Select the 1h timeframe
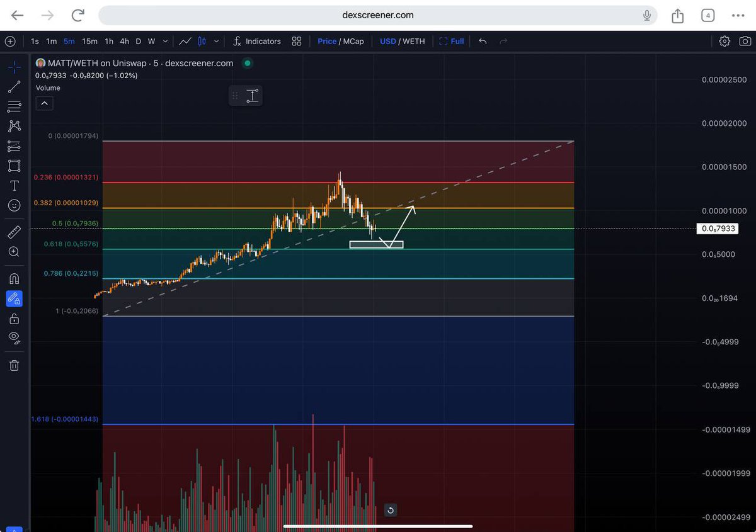This screenshot has height=532, width=756. click(x=109, y=42)
